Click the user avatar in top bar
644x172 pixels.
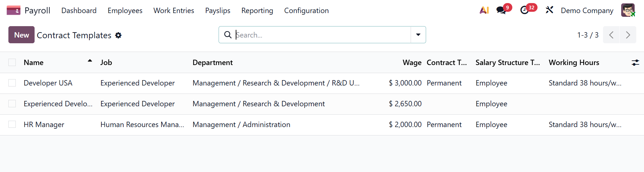click(x=628, y=10)
